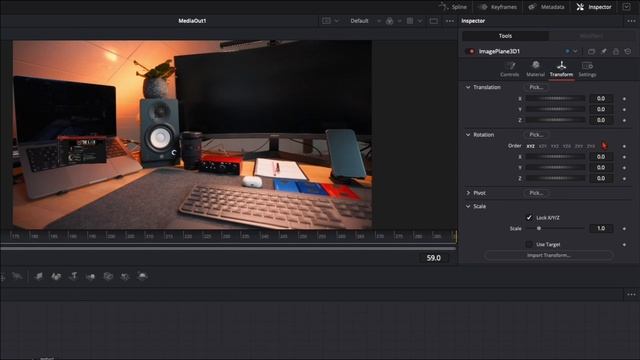
Task: Add keyframe on Translation X
Action: [624, 99]
